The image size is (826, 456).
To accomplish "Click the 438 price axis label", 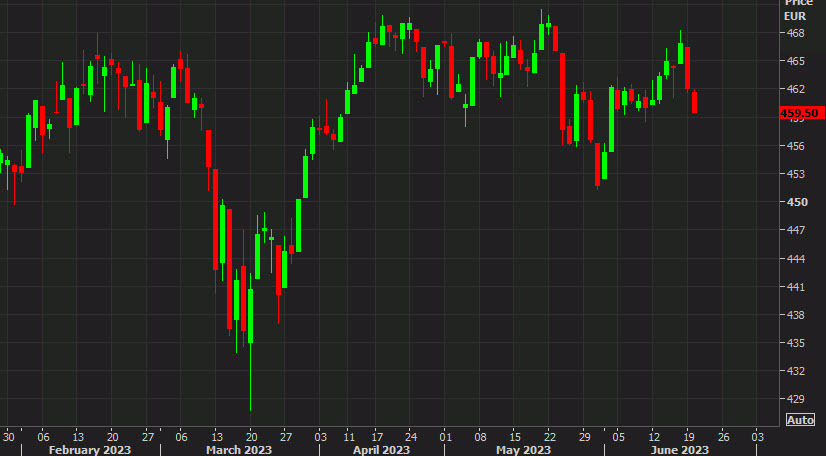I will coord(795,315).
